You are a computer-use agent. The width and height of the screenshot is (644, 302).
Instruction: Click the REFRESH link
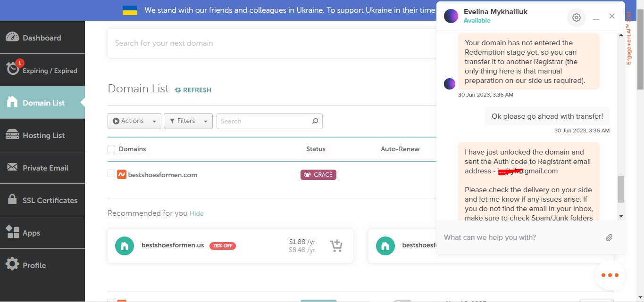193,90
